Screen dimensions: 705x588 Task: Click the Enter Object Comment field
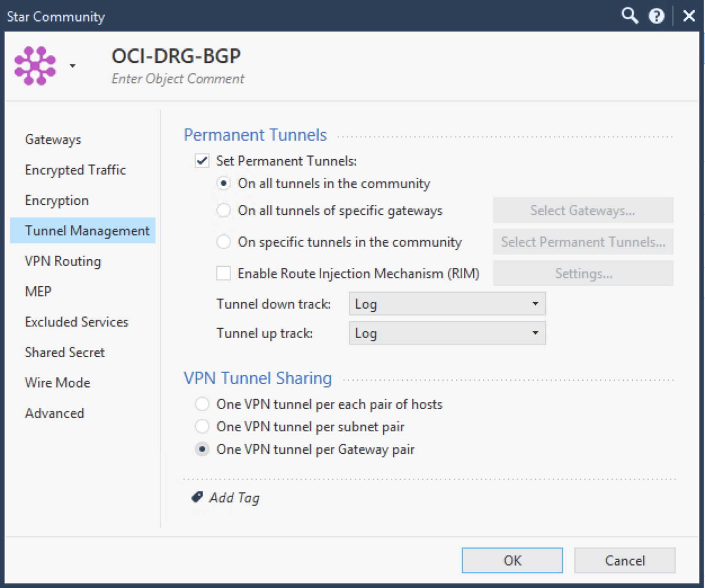(x=178, y=78)
